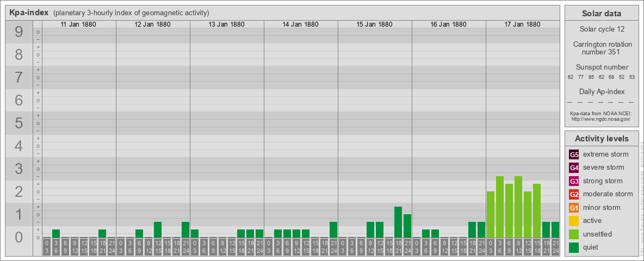644x261 pixels.
Task: Click the light green unsettled legend swatch
Action: (574, 234)
